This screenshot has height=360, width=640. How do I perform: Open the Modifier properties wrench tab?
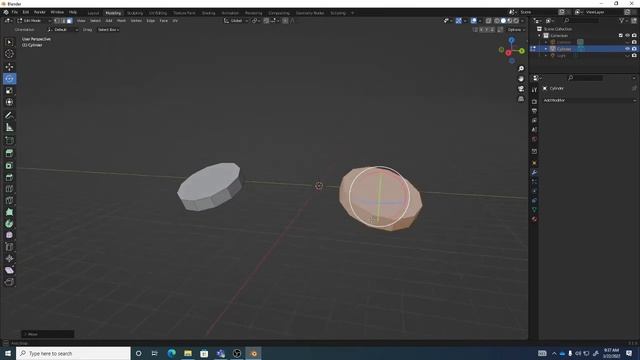pyautogui.click(x=534, y=172)
